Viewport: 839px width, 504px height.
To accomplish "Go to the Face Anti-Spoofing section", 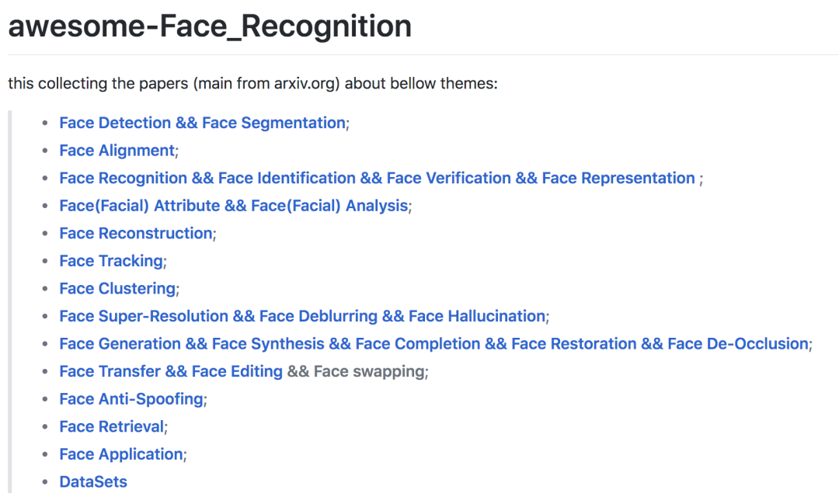I will 131,399.
